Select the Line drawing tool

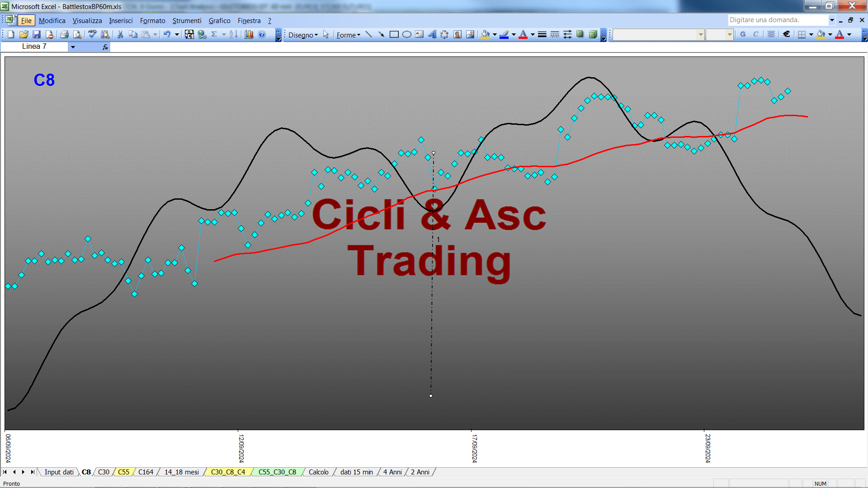369,34
